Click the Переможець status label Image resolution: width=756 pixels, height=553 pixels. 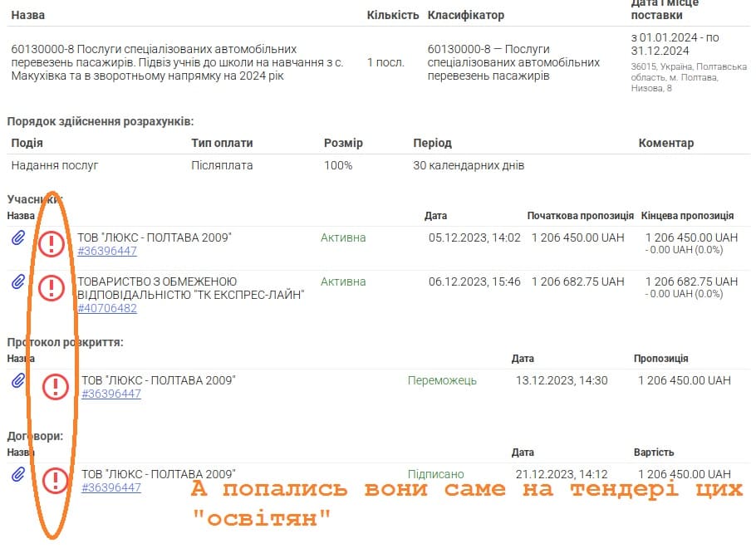click(442, 380)
